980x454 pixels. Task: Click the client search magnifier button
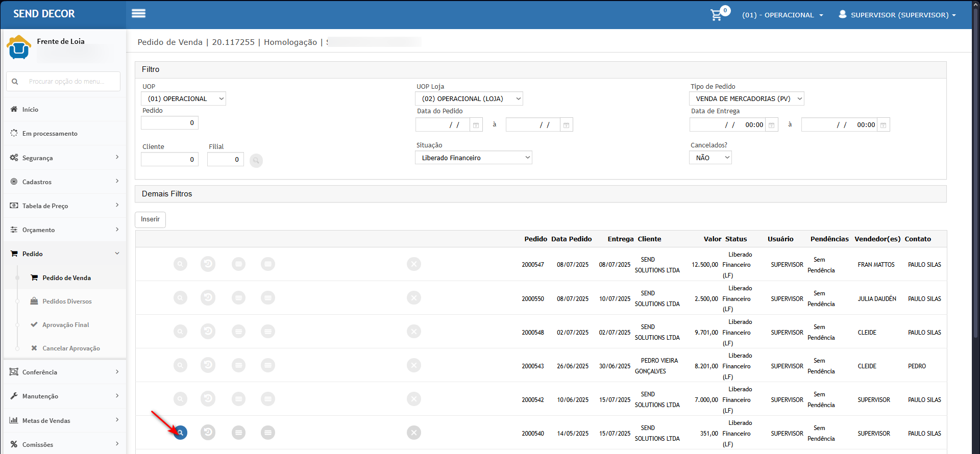coord(256,161)
